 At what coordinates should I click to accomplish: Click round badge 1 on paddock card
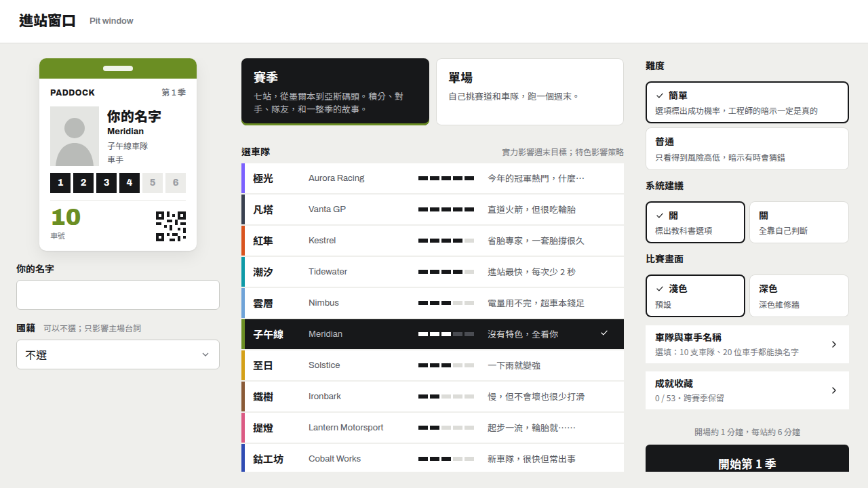point(60,183)
